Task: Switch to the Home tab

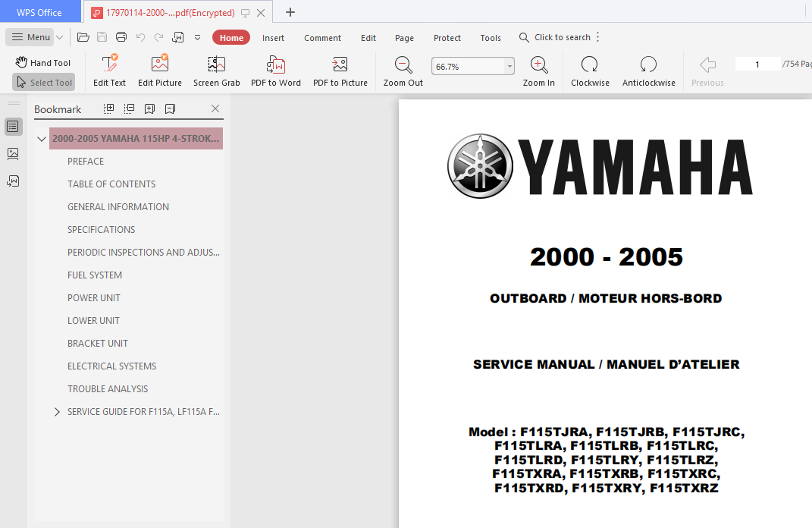Action: pyautogui.click(x=231, y=38)
